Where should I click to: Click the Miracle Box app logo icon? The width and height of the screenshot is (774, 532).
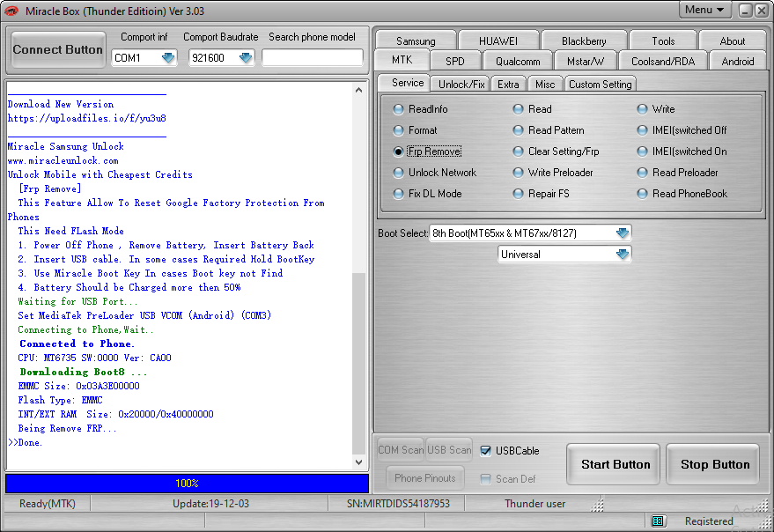click(11, 11)
